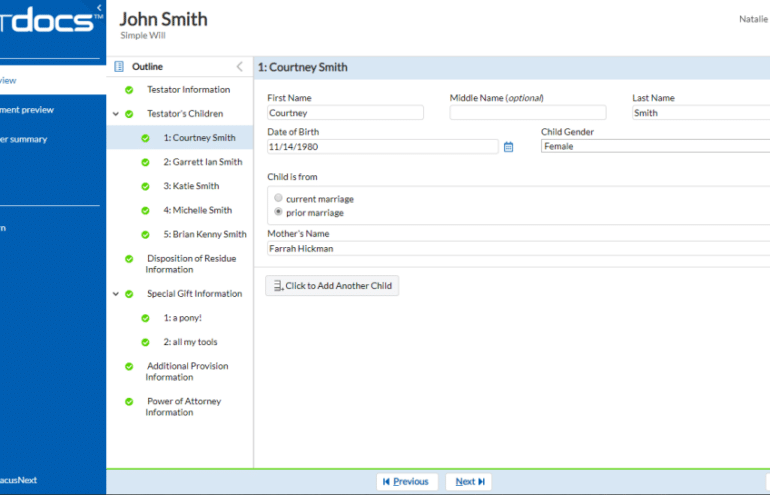Click the Middle Name optional field
This screenshot has width=770, height=495.
coord(528,112)
